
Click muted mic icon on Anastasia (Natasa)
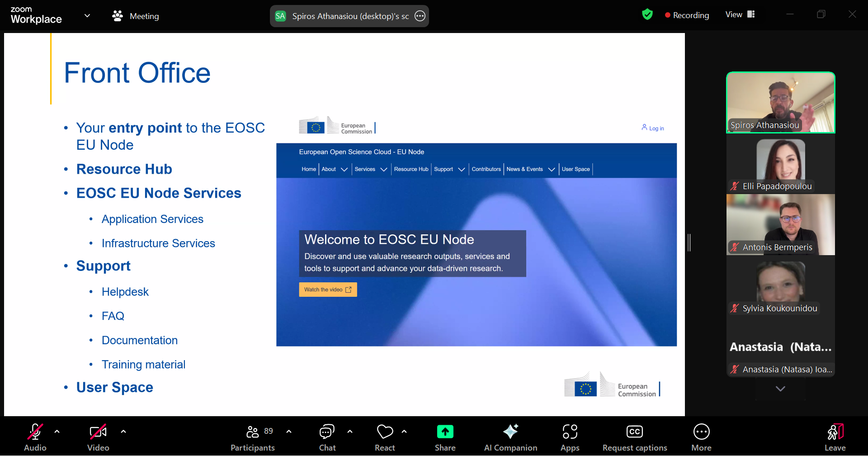pos(735,369)
